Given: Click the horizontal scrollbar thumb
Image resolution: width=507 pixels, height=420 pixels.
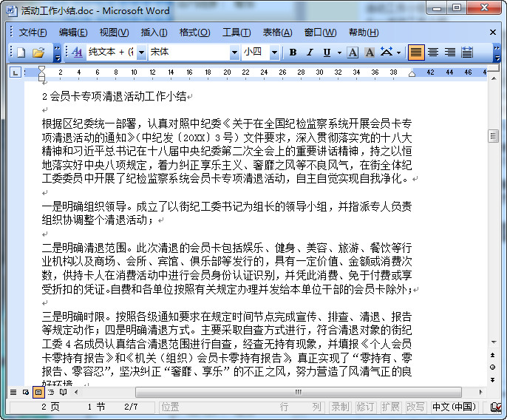Looking at the screenshot, I should point(298,392).
